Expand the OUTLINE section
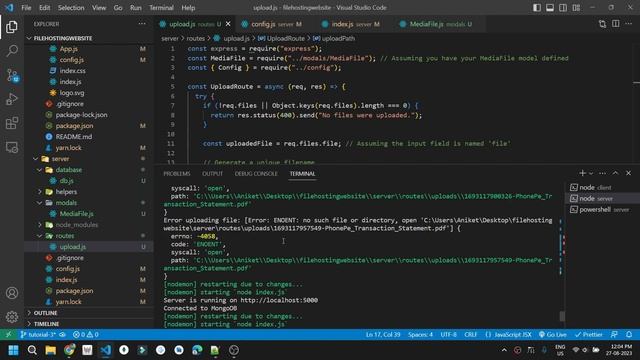The image size is (640, 360). [x=89, y=313]
